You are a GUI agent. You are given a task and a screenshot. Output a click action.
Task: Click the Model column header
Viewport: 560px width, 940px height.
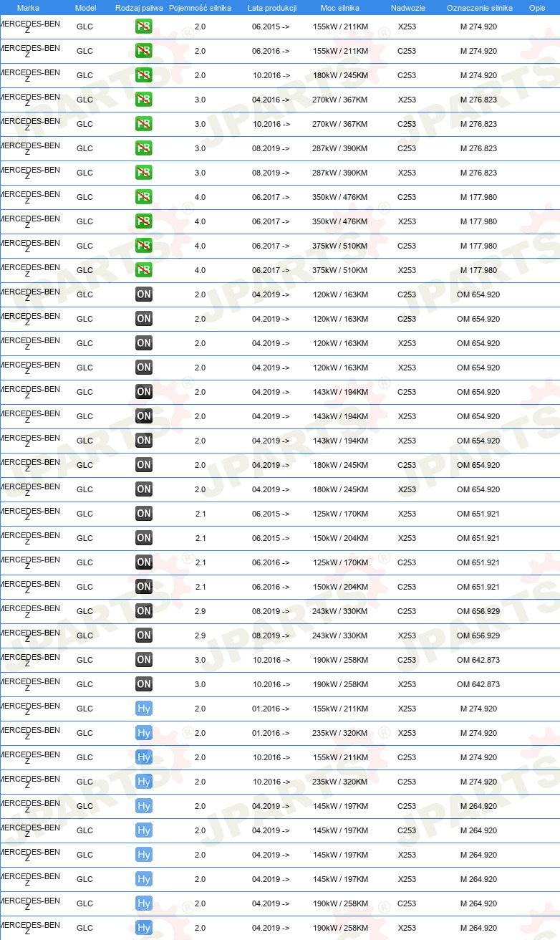coord(85,8)
